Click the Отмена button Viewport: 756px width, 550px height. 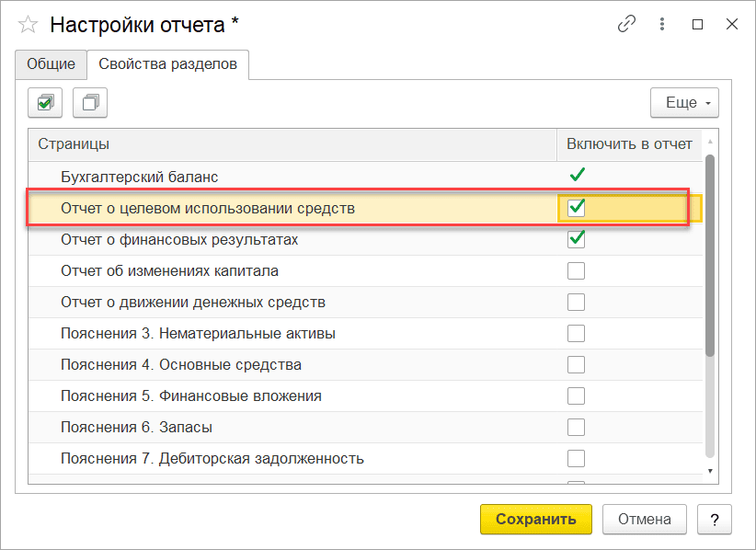point(644,519)
